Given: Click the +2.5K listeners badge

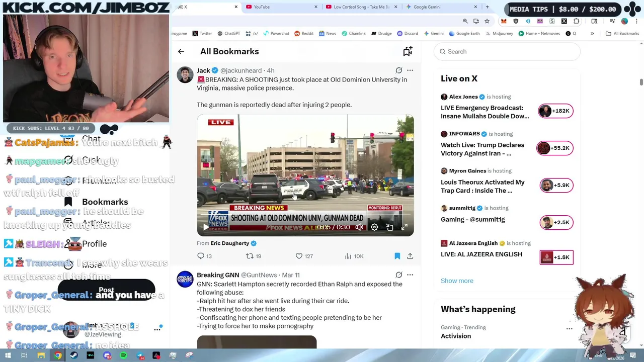Looking at the screenshot, I should 556,222.
